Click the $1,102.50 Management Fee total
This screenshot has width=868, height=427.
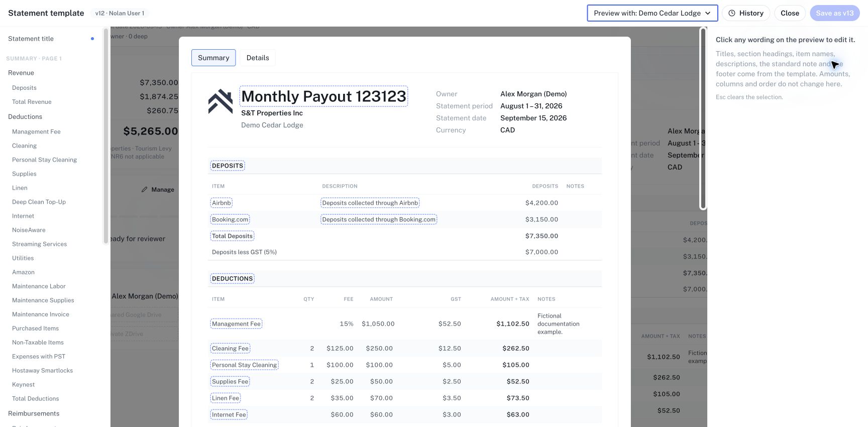tap(512, 324)
